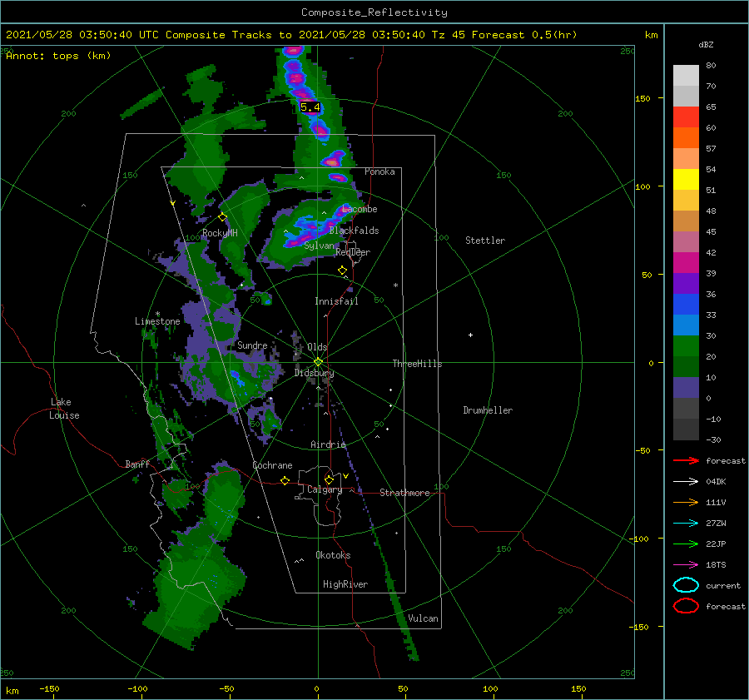This screenshot has height=700, width=749.
Task: Pick the purple 36-39 dBZ legend band
Action: coord(686,283)
